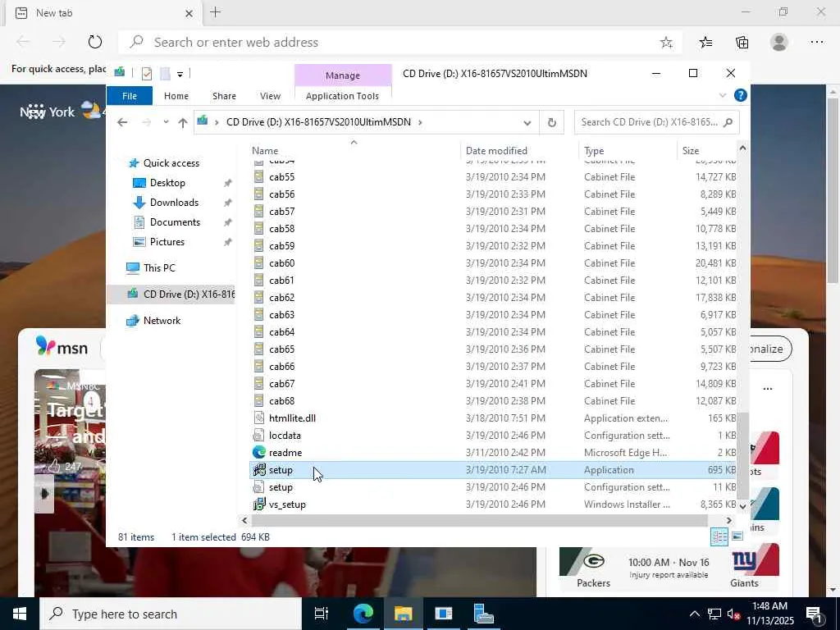Refresh the CD Drive folder view
This screenshot has width=840, height=630.
tap(552, 123)
